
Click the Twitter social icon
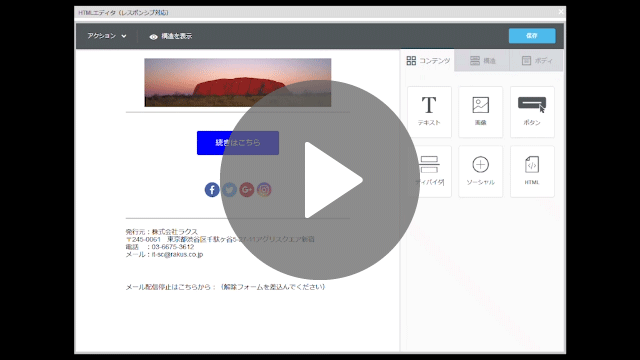229,190
